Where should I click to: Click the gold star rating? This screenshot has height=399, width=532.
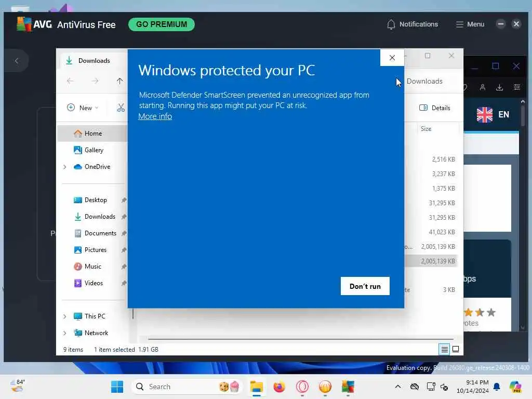(x=480, y=312)
